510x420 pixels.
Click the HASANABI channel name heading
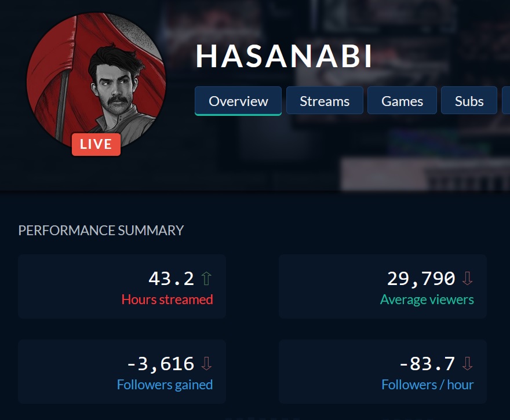coord(283,56)
